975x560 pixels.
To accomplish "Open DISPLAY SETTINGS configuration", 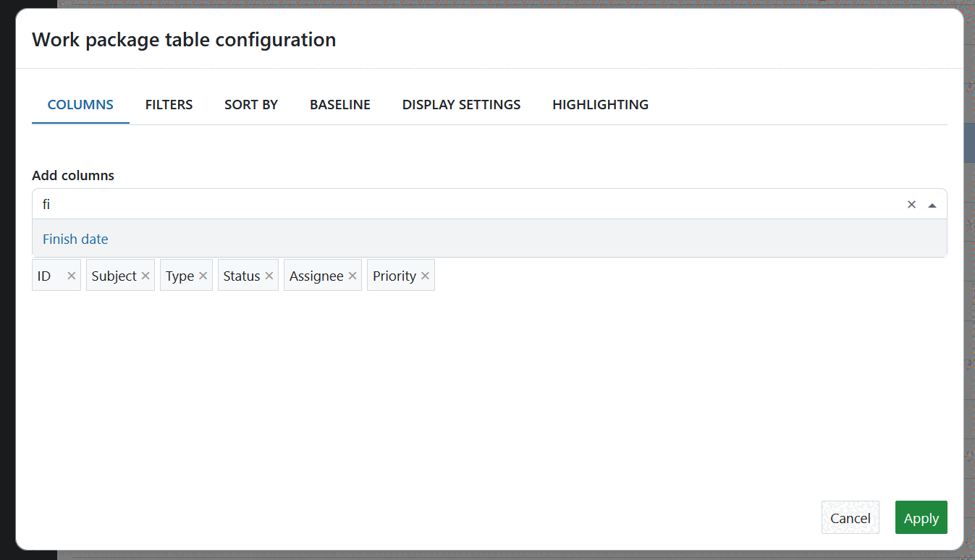I will pos(461,104).
